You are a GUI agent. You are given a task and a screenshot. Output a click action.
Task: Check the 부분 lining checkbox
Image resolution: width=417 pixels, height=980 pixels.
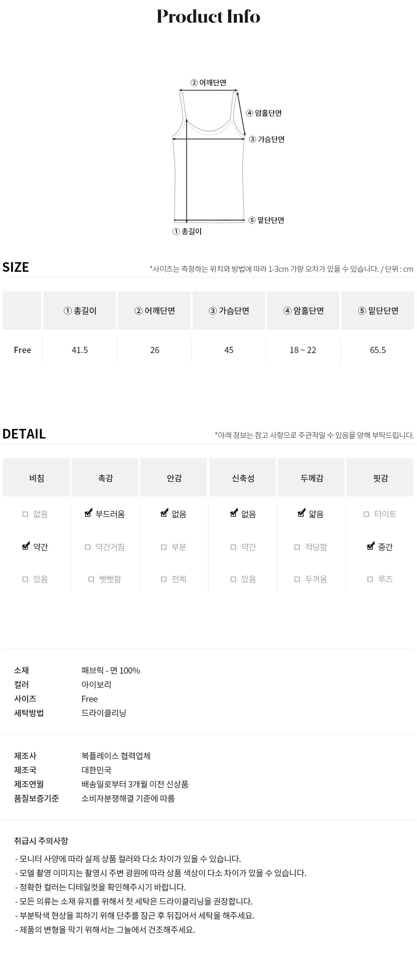pos(164,547)
